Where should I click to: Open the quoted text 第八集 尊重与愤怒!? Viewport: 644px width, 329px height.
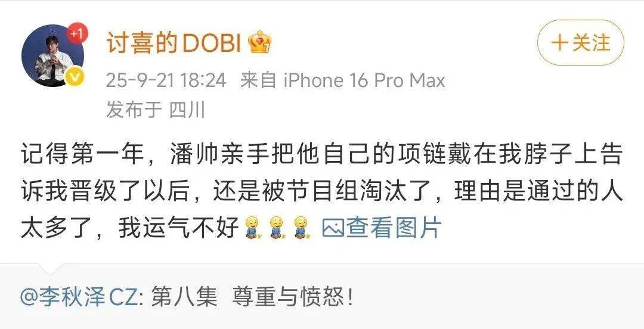(252, 297)
